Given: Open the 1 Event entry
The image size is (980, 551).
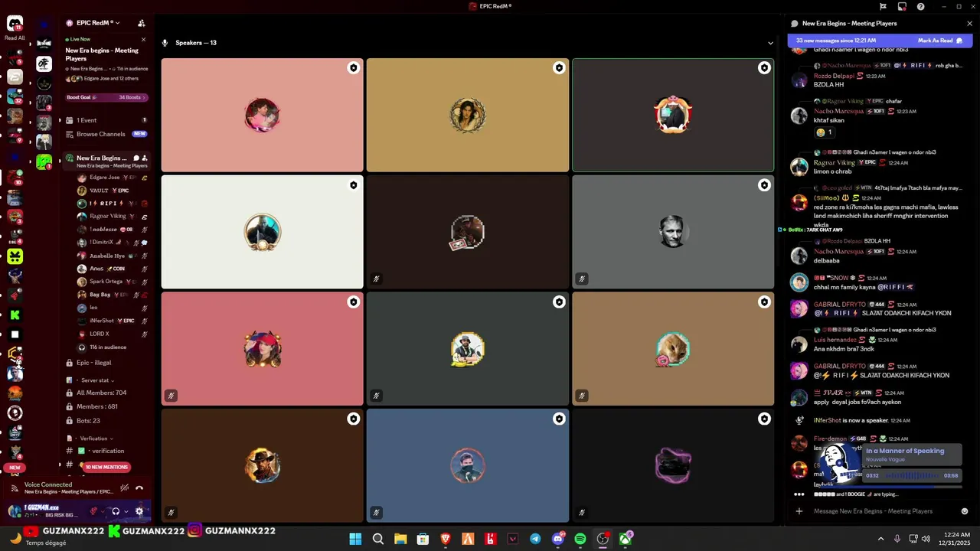Looking at the screenshot, I should (106, 120).
